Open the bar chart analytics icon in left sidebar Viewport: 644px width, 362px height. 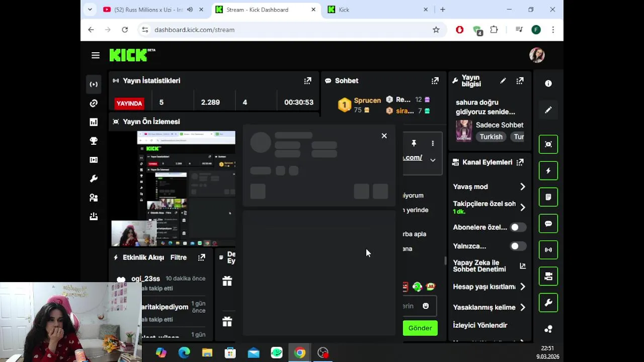(94, 122)
